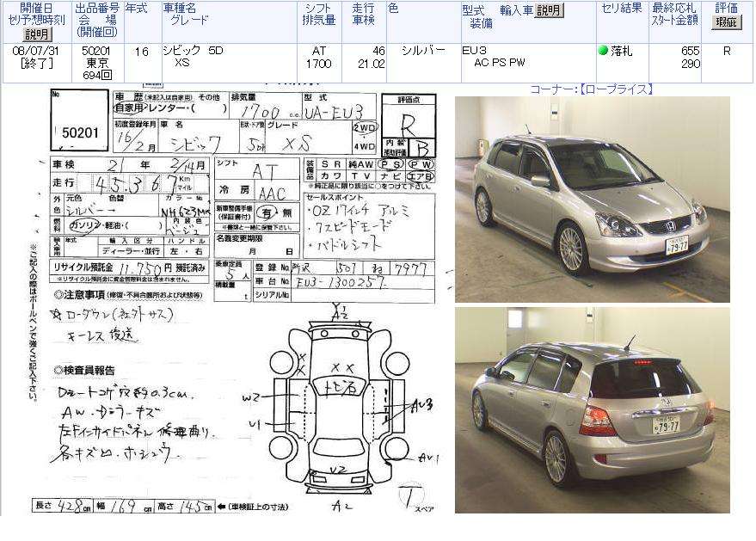This screenshot has height=541, width=756.
Task: Click the [終了] status text
Action: [x=37, y=63]
